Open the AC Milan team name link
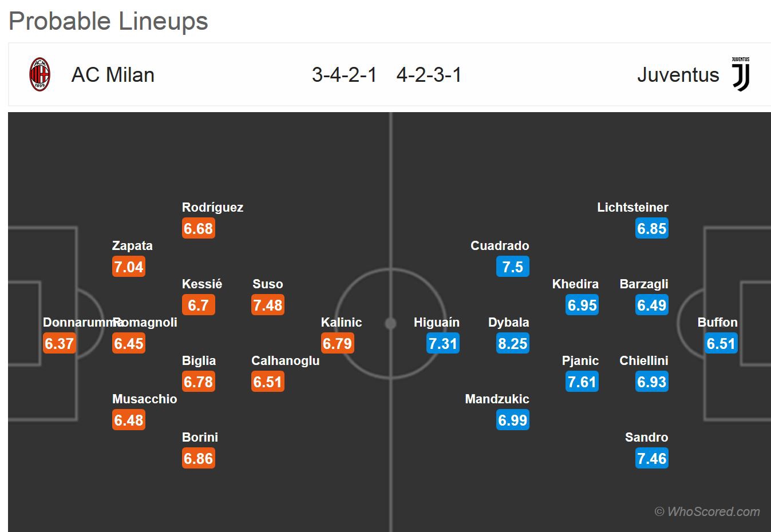 [x=113, y=75]
